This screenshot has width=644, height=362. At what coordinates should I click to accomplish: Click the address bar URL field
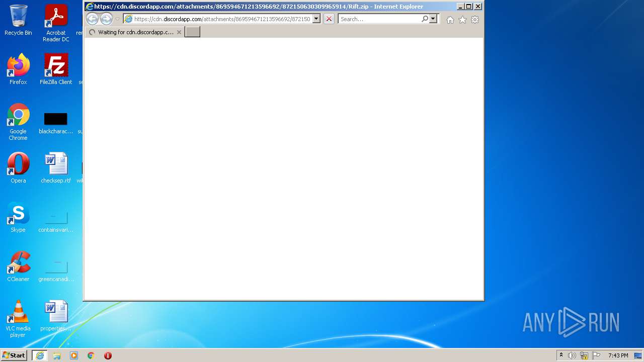pyautogui.click(x=222, y=19)
